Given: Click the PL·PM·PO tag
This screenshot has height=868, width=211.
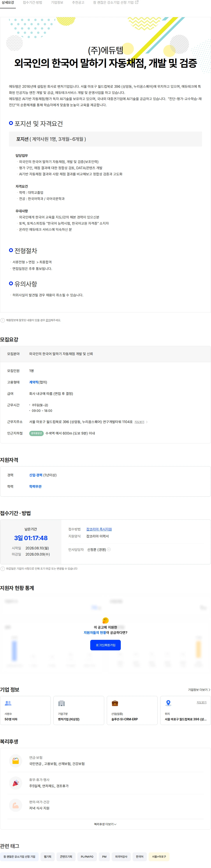Looking at the screenshot, I should tap(87, 857).
